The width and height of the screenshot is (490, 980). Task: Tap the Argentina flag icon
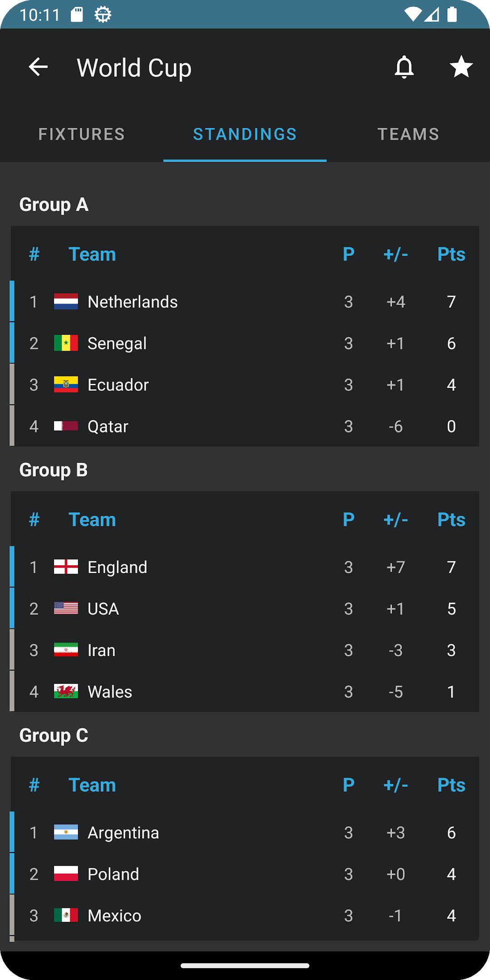[66, 832]
